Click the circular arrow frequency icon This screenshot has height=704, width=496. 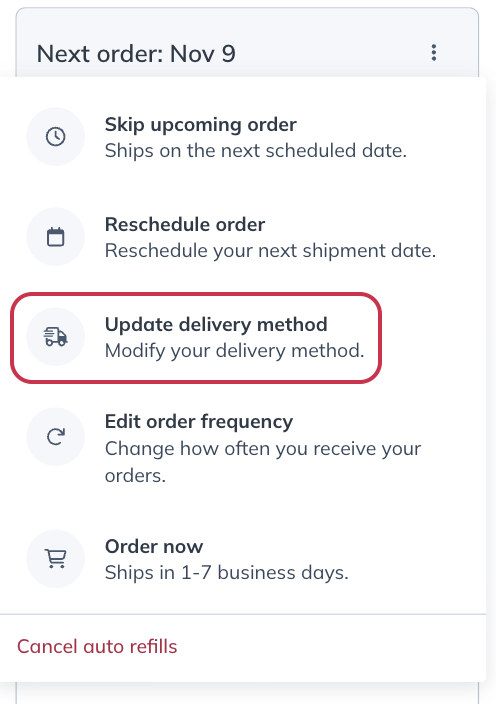tap(56, 436)
